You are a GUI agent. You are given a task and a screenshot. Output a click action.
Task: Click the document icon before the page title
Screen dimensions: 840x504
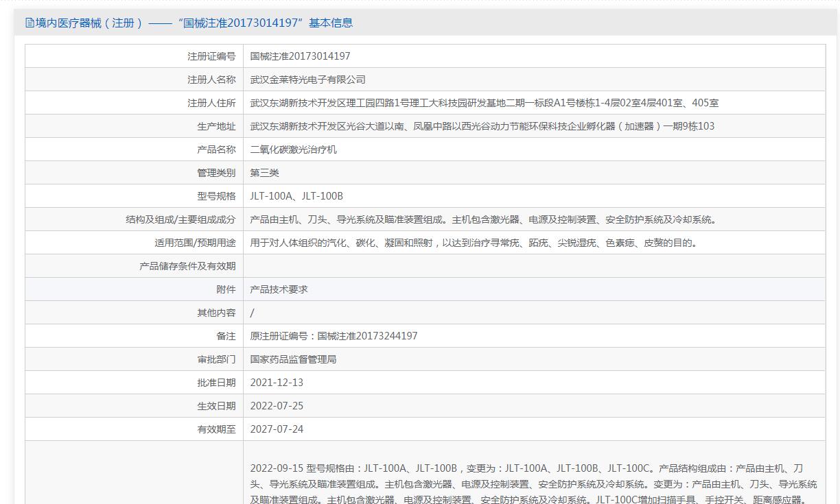tap(30, 23)
